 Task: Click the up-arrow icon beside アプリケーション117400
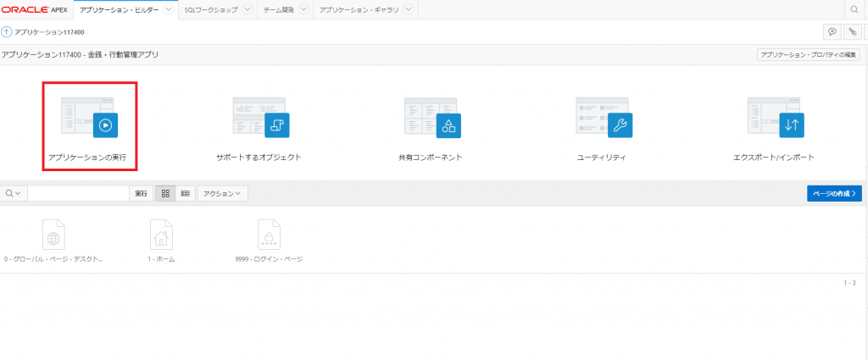point(7,32)
